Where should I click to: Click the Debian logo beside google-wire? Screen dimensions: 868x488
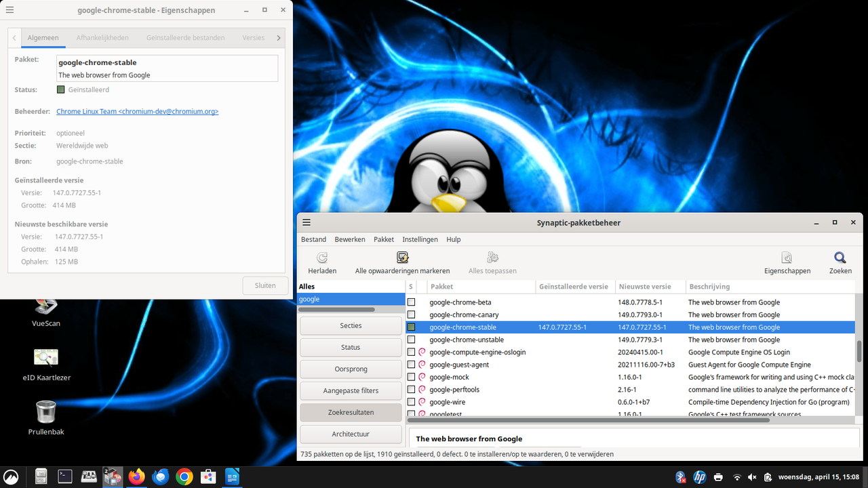[422, 402]
